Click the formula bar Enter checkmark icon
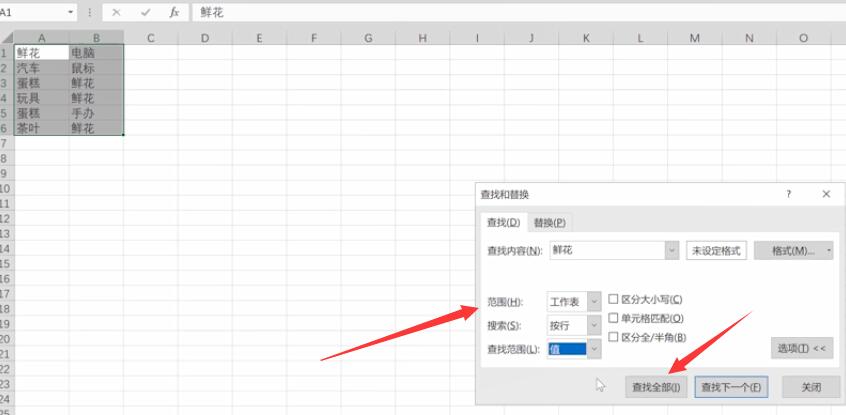 tap(146, 13)
